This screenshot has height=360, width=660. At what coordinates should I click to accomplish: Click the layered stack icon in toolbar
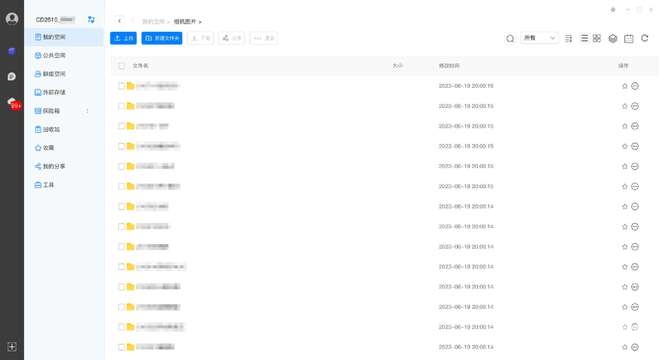(613, 38)
